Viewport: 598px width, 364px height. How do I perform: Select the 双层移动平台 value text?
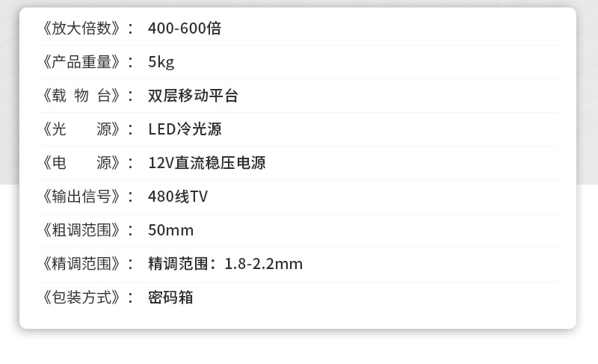point(193,96)
